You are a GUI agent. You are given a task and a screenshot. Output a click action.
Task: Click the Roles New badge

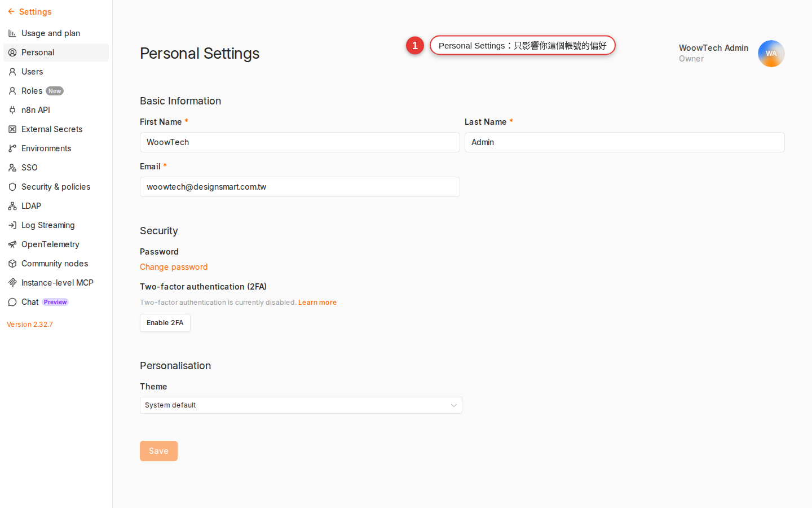tap(55, 91)
